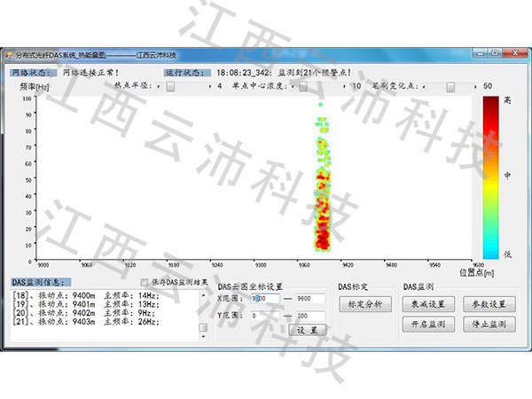Click scroll-down arrow of DAS监测信息 list
This screenshot has height=399, width=532.
pos(203,337)
